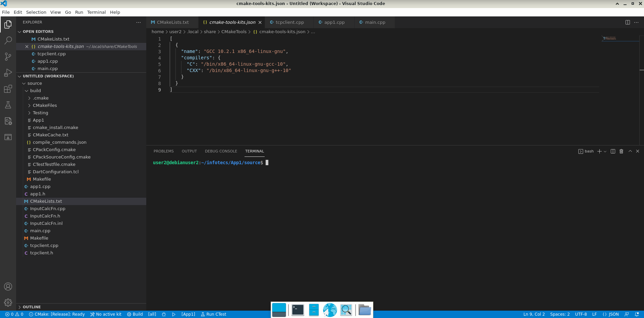Open notifications bell in status bar
The width and height of the screenshot is (644, 318).
[637, 314]
